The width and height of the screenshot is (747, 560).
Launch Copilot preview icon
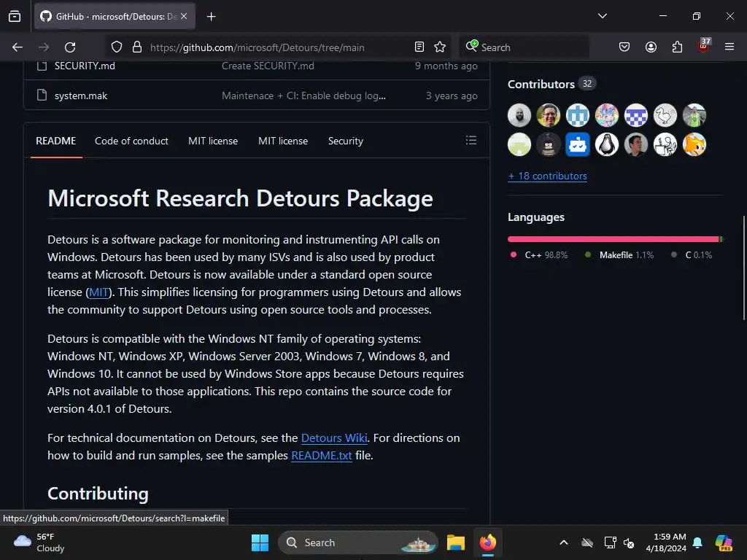click(x=724, y=542)
